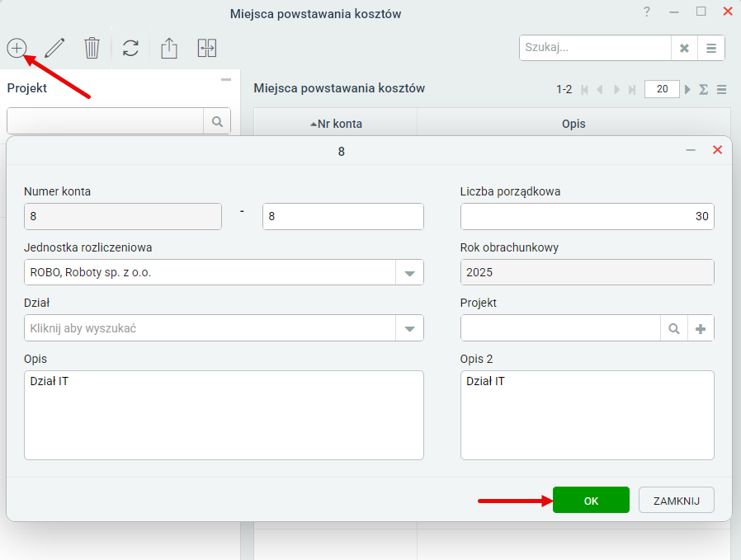Go to first page of list
This screenshot has width=741, height=560.
click(x=584, y=89)
